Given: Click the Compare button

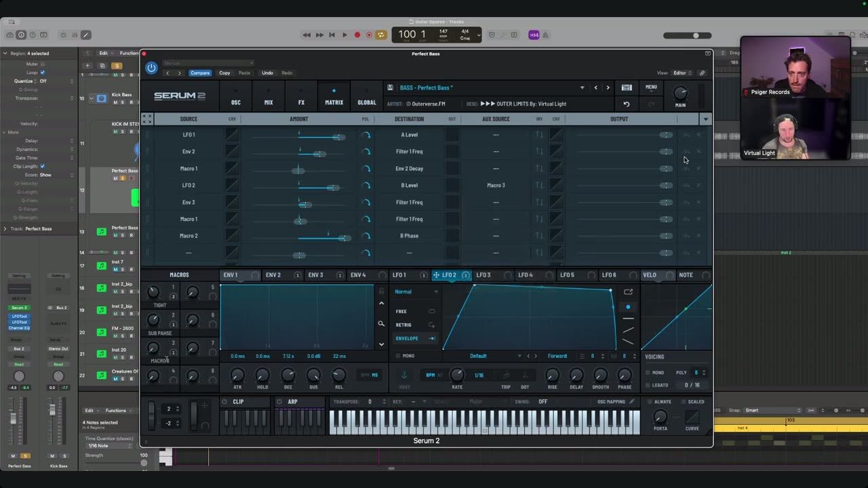Looking at the screenshot, I should tap(200, 73).
